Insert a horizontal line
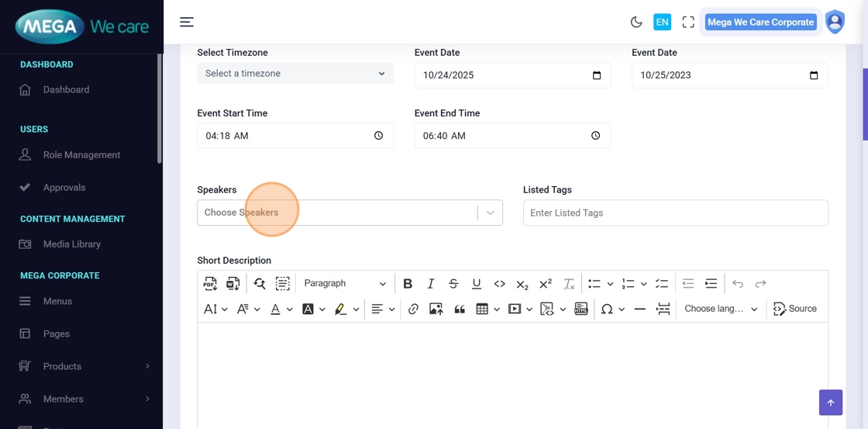The height and width of the screenshot is (429, 868). tap(639, 309)
